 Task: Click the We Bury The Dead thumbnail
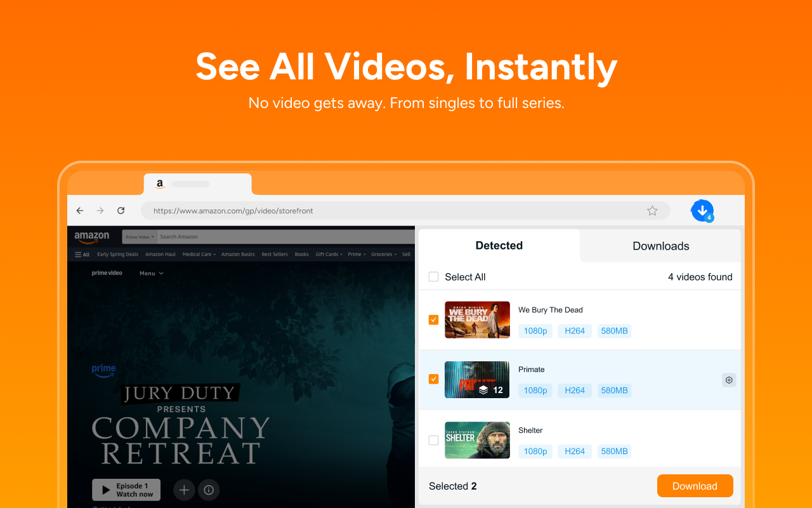[x=478, y=320]
